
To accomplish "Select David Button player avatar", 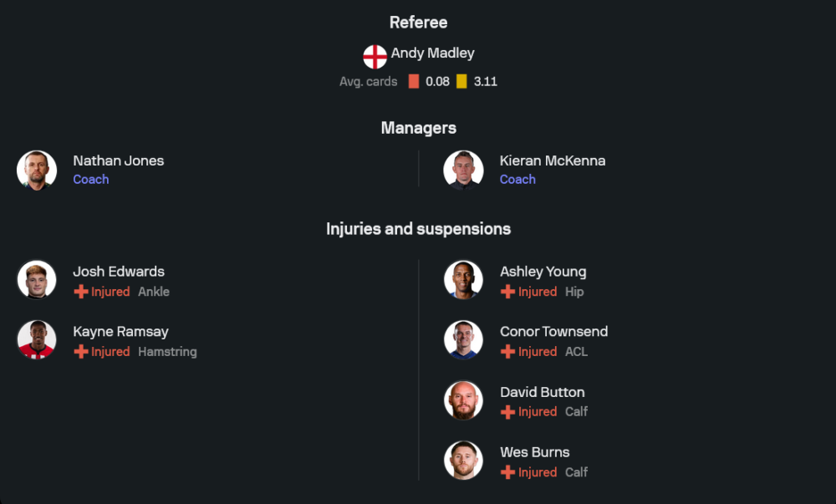I will (463, 400).
